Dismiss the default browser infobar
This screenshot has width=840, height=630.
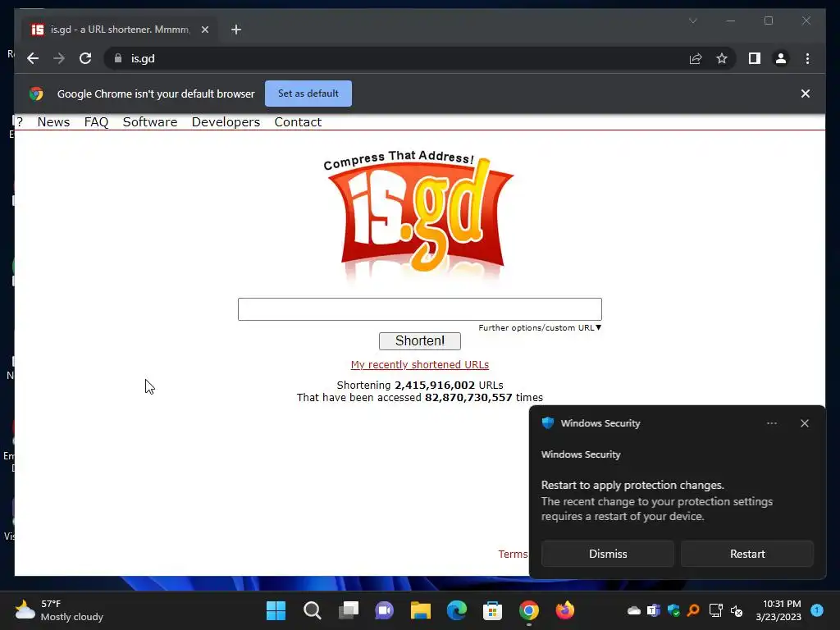pos(805,94)
